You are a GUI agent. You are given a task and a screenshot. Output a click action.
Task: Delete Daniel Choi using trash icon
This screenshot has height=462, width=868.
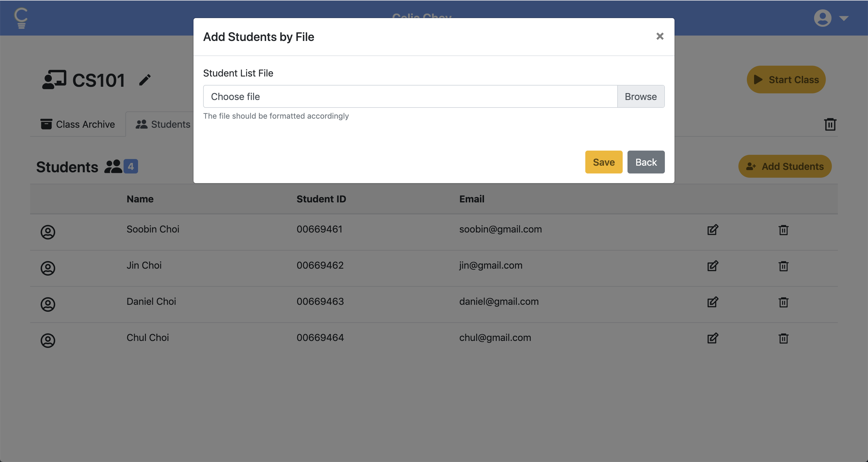click(783, 302)
